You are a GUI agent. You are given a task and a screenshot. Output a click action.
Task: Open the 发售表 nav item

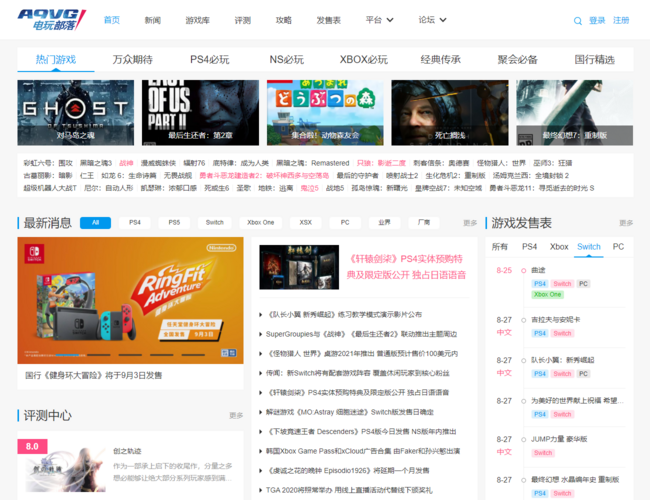point(328,20)
